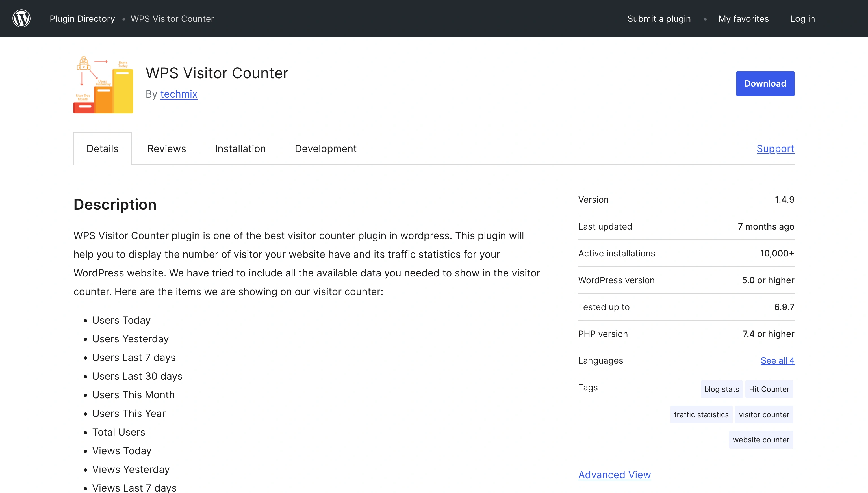This screenshot has width=868, height=493.
Task: Click the 'Tags' label
Action: (588, 387)
